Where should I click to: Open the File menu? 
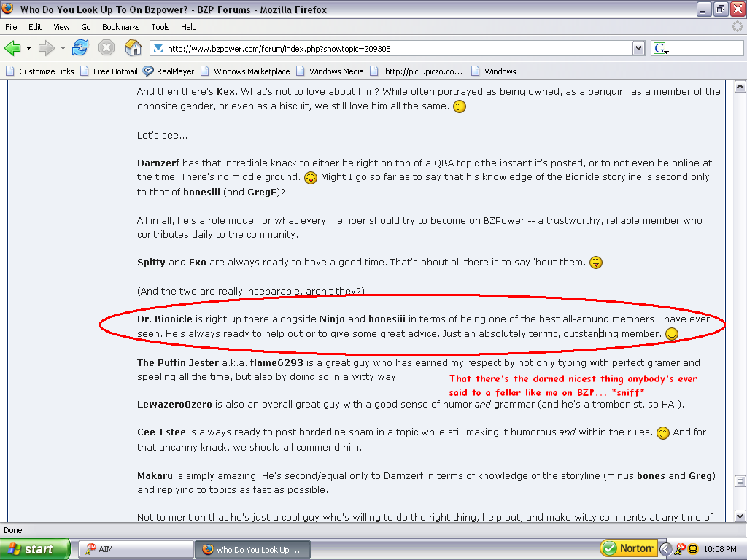click(x=11, y=27)
